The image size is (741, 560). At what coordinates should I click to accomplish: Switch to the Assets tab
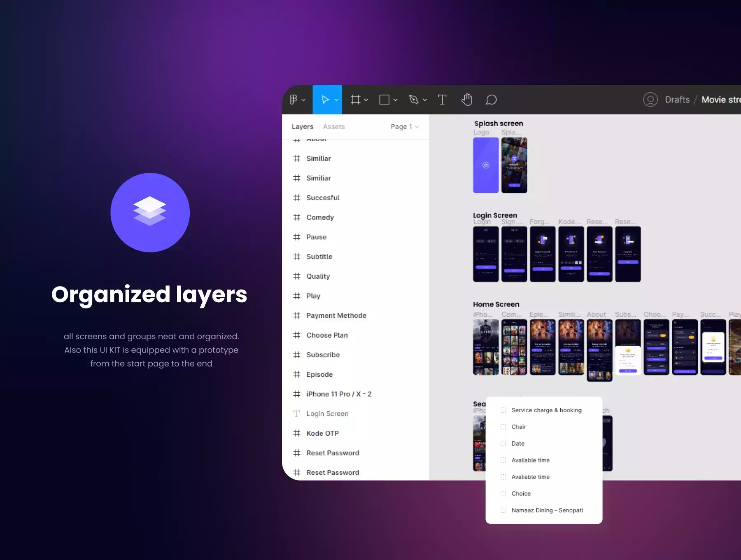(x=334, y=127)
